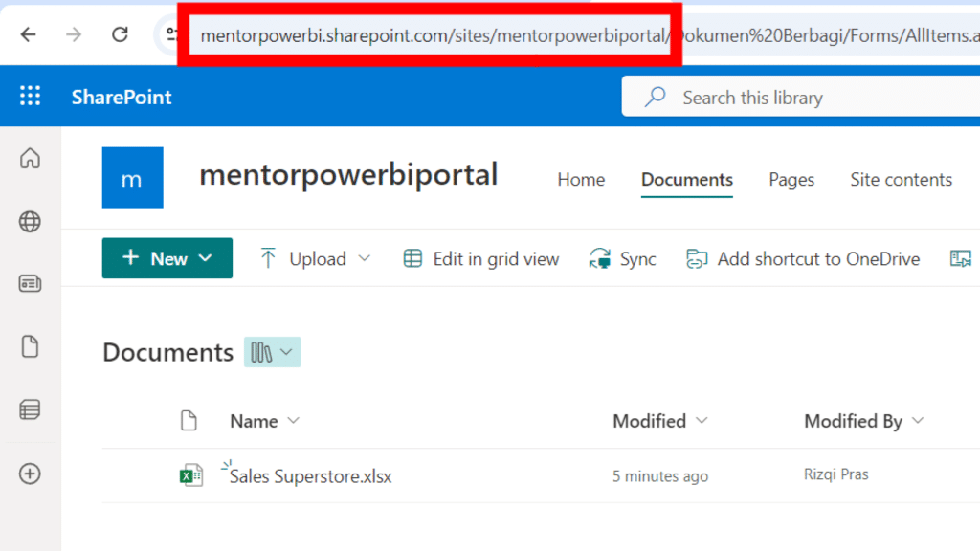Open the SharePoint app launcher waffle icon
Screen dimensions: 980x551
coord(30,96)
